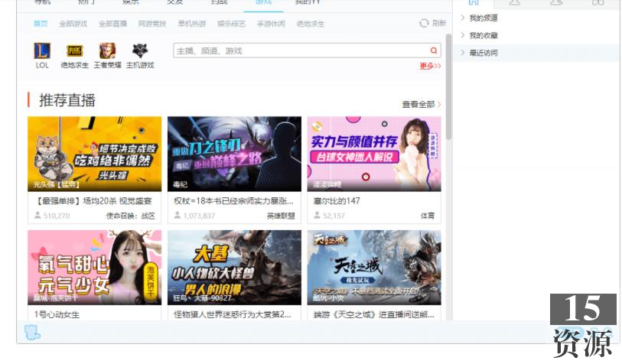Click the 使命召唤：战区 category tag
This screenshot has height=364, width=622.
[x=131, y=216]
